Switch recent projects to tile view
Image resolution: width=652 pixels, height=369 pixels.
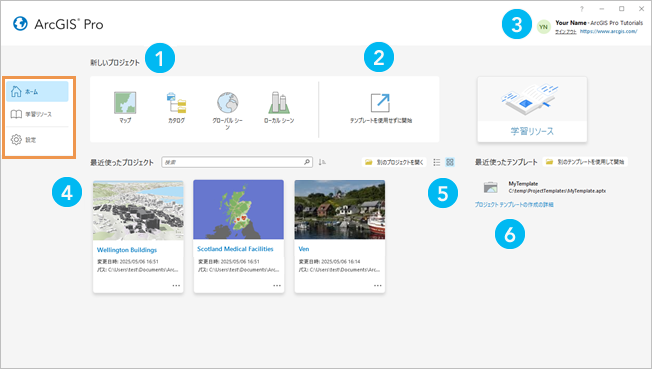[450, 162]
